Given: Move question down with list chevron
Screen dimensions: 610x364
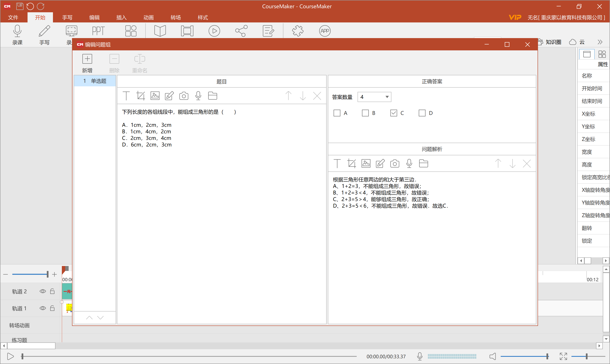Looking at the screenshot, I should click(x=100, y=318).
